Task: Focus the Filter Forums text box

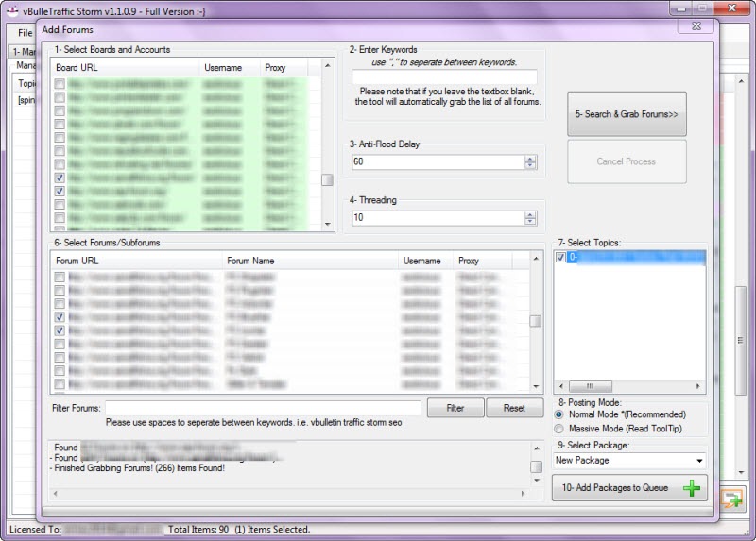Action: [262, 408]
